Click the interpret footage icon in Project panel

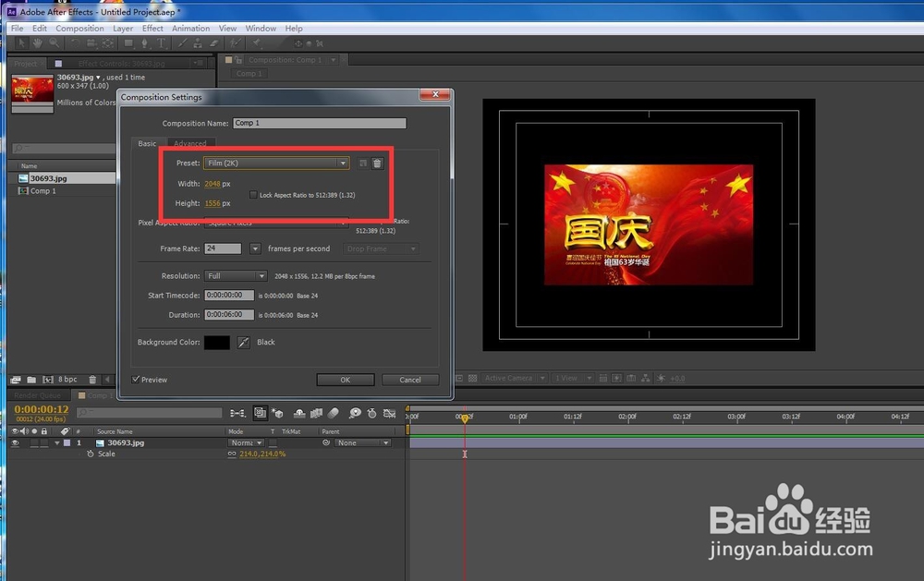[x=16, y=380]
